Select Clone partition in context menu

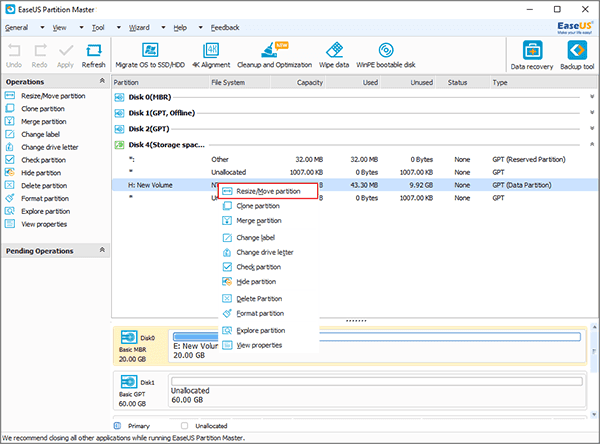(x=269, y=206)
